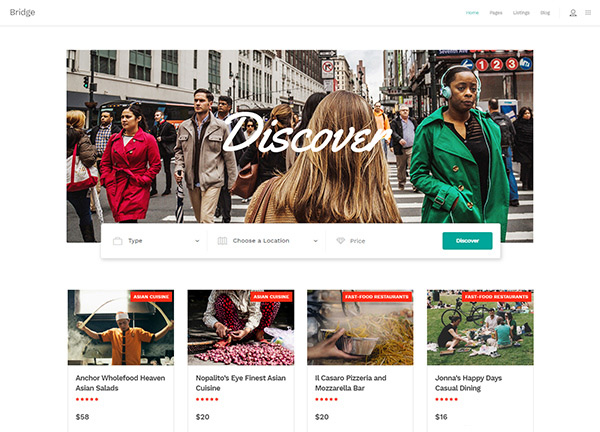Open the Pages menu
This screenshot has width=600, height=432.
[x=496, y=13]
